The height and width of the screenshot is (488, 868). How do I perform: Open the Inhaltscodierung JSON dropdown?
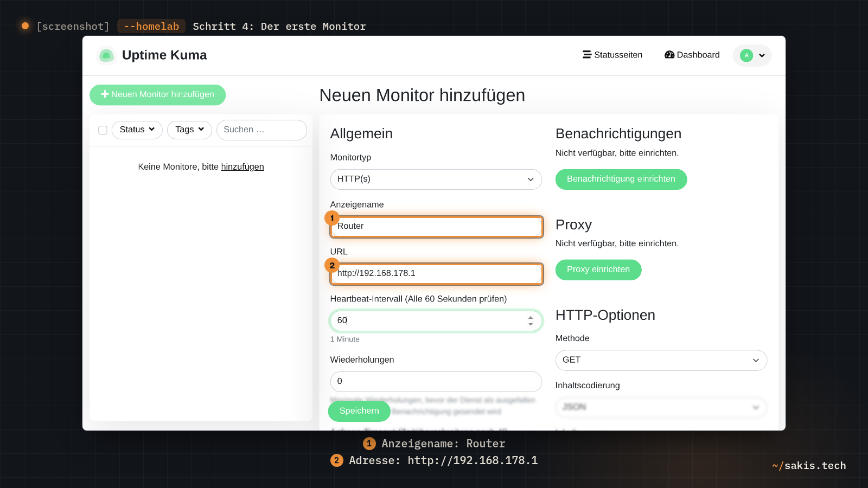(661, 408)
